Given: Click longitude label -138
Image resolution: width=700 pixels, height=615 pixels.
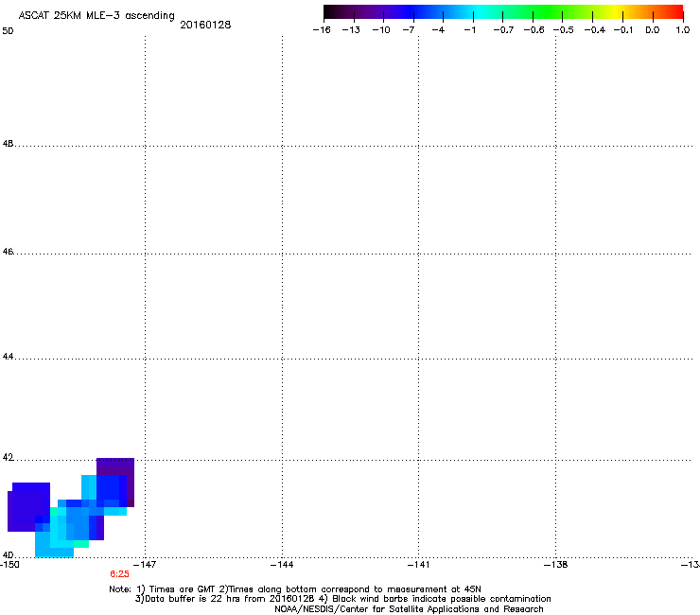Looking at the screenshot, I should 556,565.
